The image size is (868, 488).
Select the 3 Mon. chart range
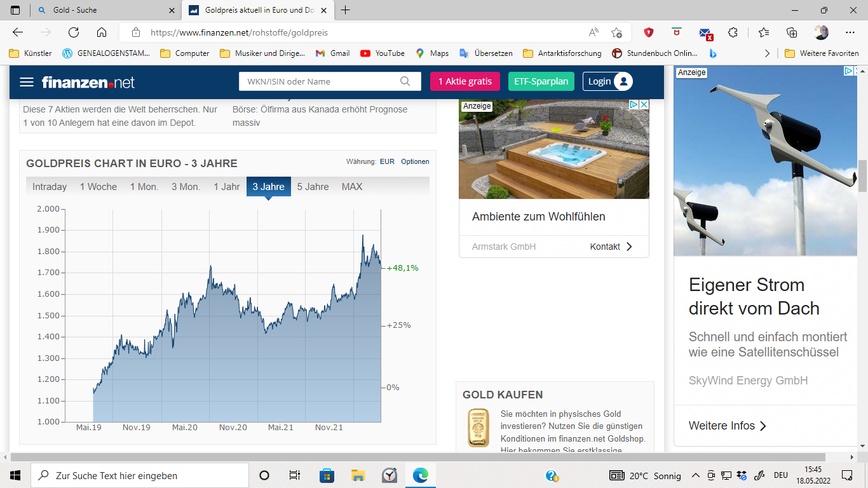tap(186, 187)
